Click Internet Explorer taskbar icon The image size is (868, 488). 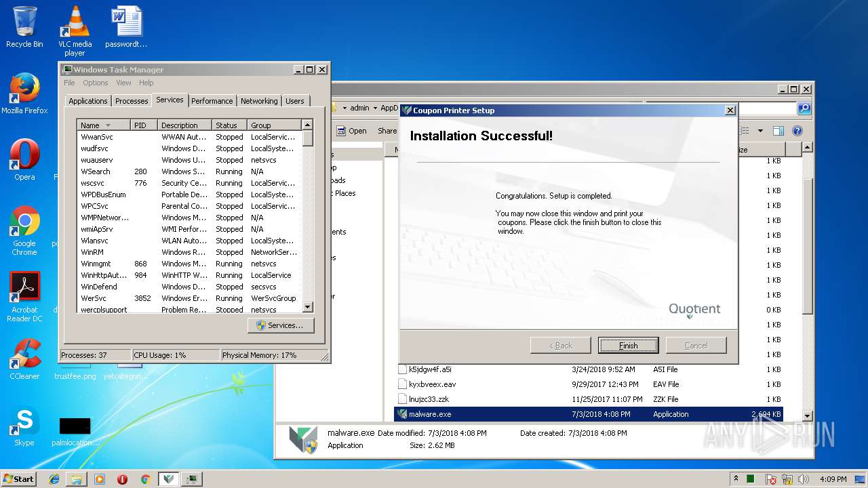click(x=54, y=479)
